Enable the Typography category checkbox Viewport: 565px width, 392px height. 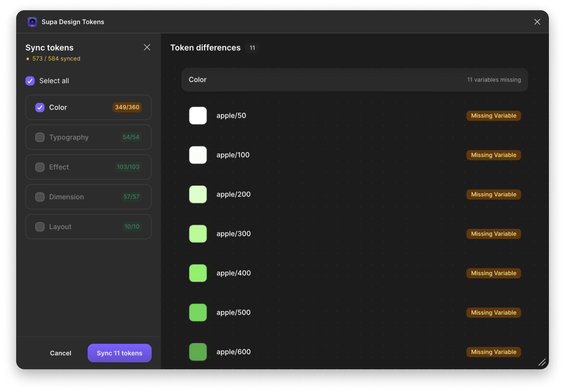[40, 137]
